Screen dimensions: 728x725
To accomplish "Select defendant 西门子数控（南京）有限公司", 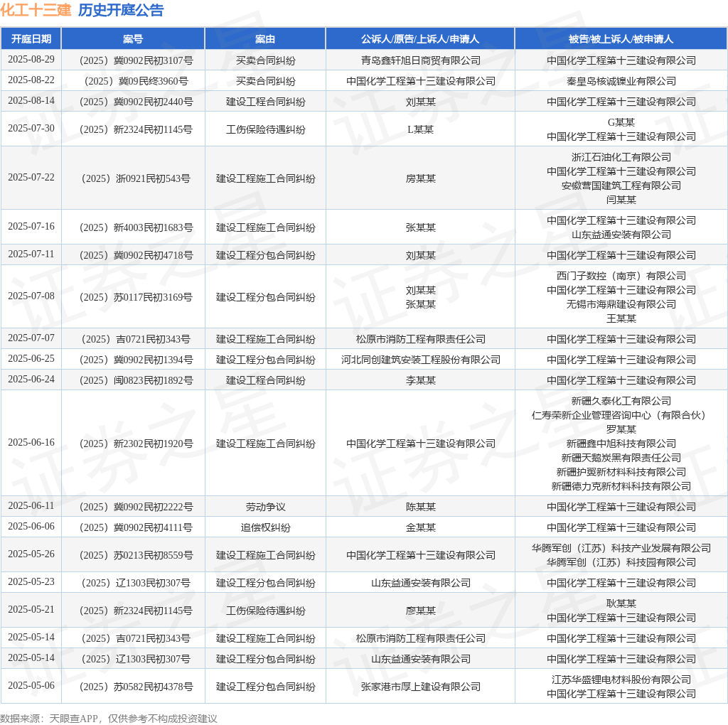I will pyautogui.click(x=621, y=276).
